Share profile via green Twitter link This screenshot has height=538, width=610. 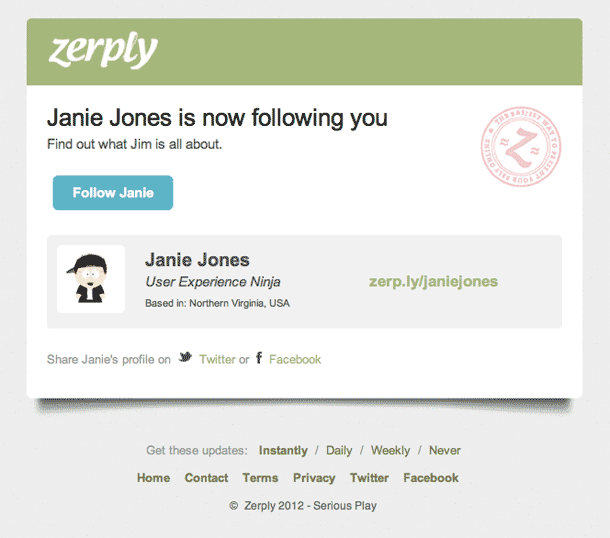pos(217,359)
